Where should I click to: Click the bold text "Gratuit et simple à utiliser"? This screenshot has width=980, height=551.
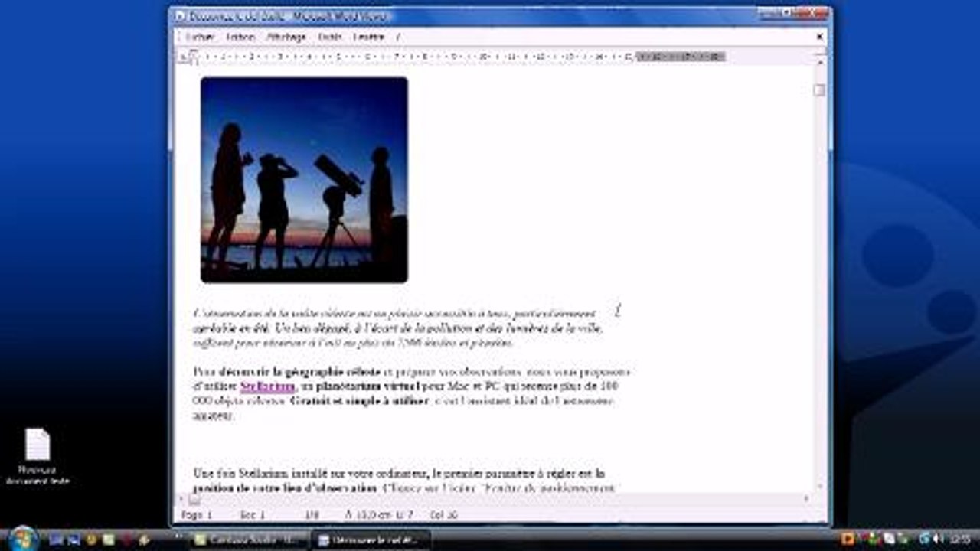[x=360, y=401]
